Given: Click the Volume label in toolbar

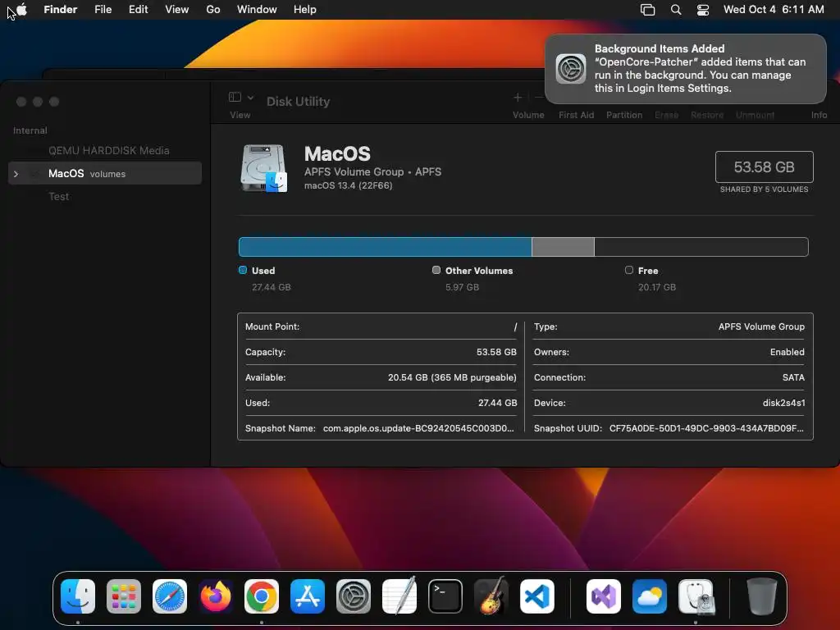Looking at the screenshot, I should [528, 115].
